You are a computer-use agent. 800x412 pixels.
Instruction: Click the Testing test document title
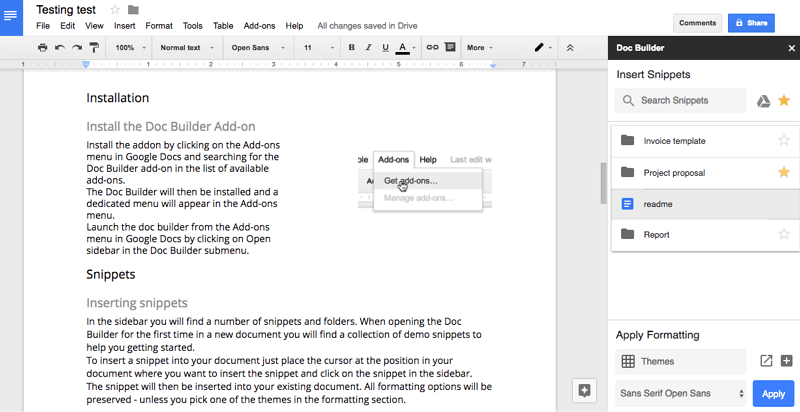(x=66, y=10)
